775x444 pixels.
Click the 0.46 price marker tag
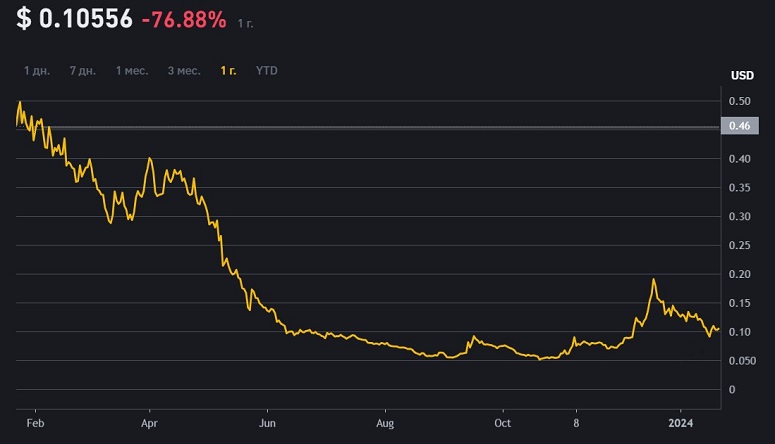(x=740, y=126)
